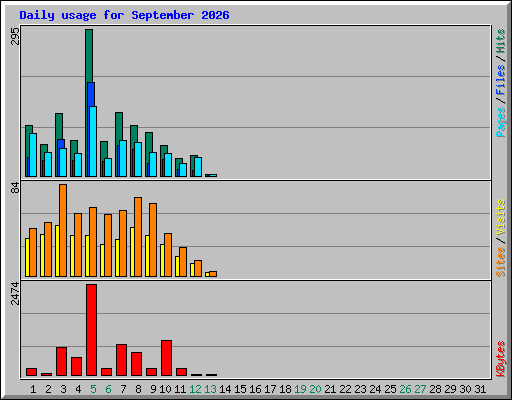Click day label '6' on the x-axis

pyautogui.click(x=108, y=389)
